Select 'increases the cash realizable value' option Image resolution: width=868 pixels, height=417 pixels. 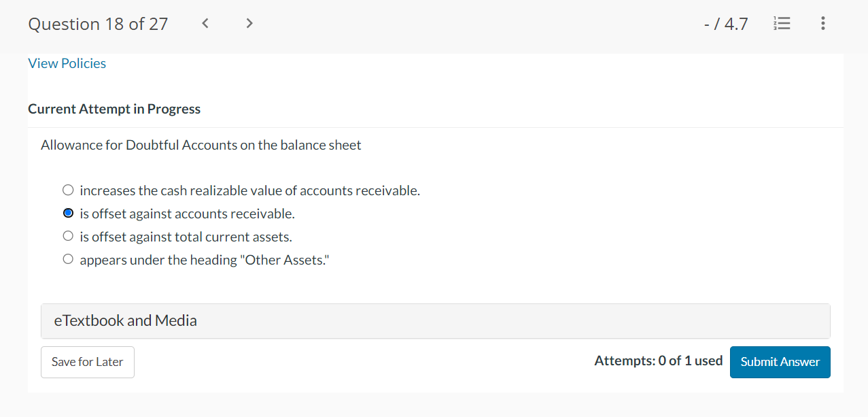click(x=68, y=190)
